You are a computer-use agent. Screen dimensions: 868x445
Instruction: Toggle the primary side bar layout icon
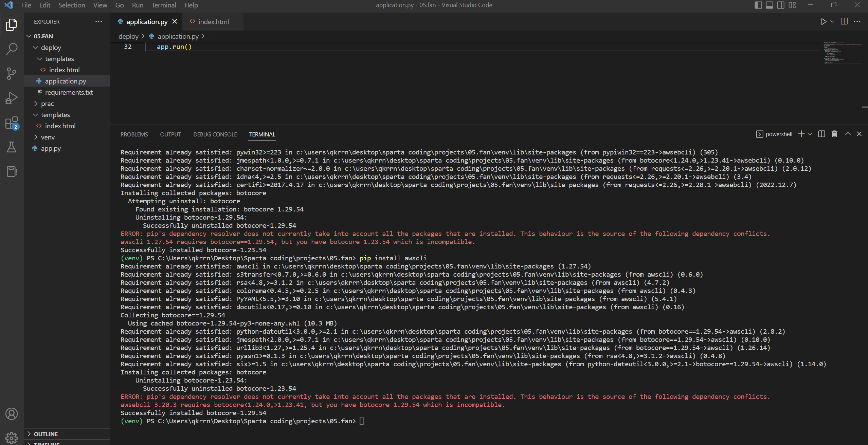(x=758, y=5)
